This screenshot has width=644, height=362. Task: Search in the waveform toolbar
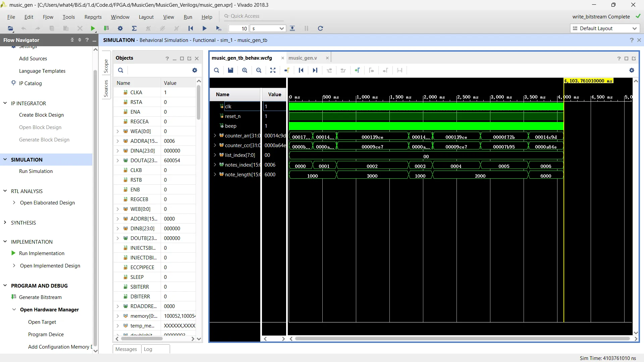point(217,70)
